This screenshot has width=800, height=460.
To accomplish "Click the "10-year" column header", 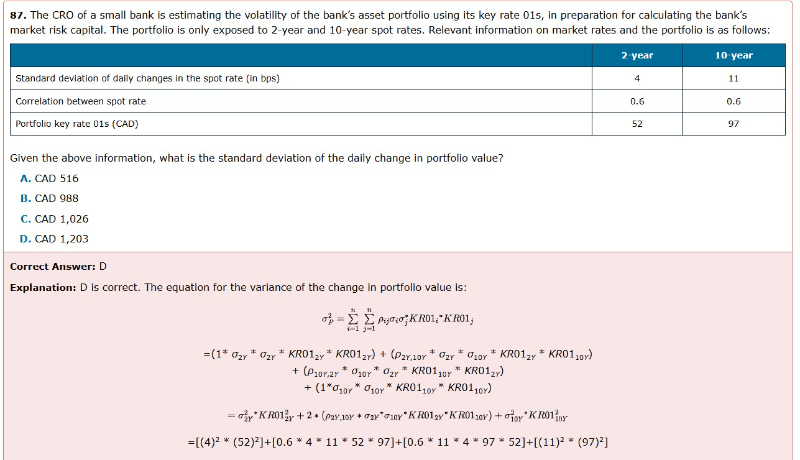I will point(734,55).
